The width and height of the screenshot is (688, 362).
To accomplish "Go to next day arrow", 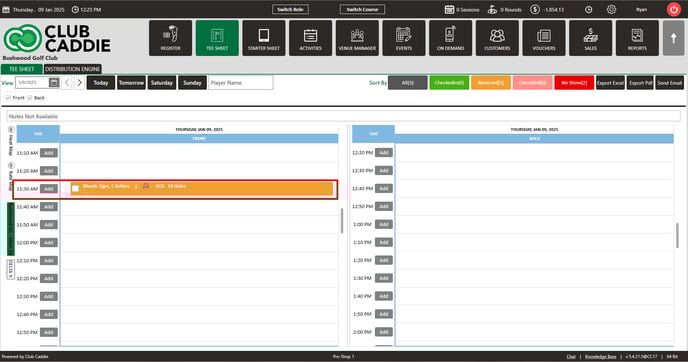I will [x=79, y=82].
